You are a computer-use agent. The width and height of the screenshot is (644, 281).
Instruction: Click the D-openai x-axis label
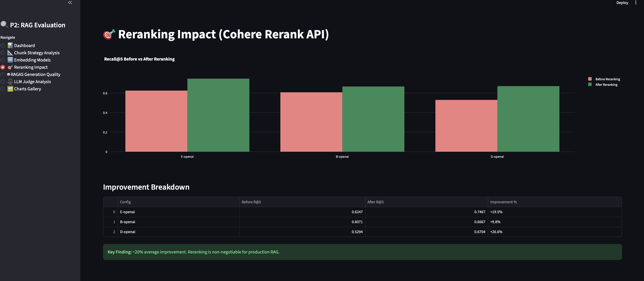click(497, 157)
